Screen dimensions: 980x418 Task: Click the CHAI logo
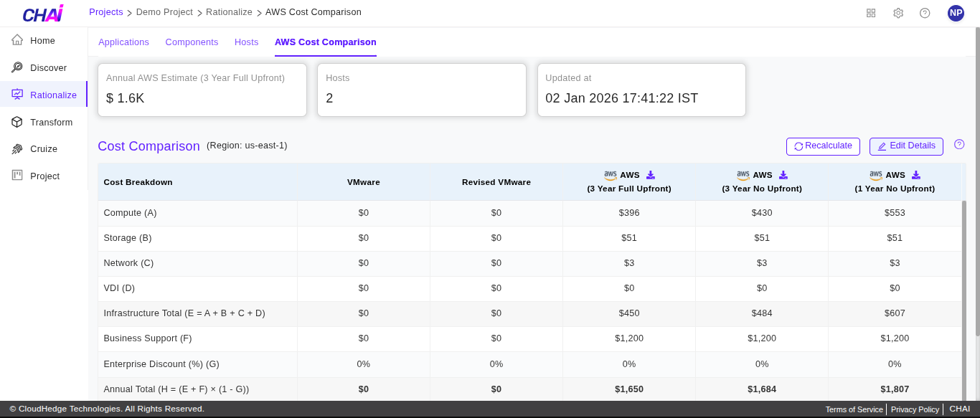[43, 14]
